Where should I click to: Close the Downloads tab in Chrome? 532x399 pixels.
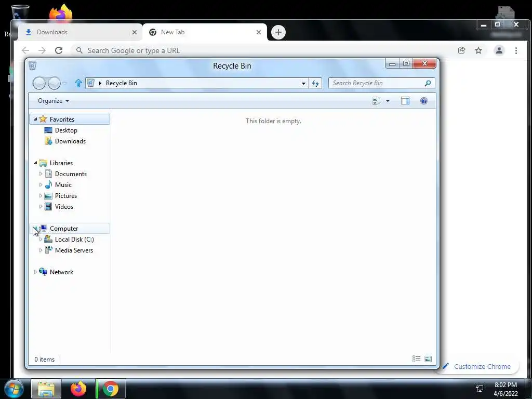[x=135, y=32]
